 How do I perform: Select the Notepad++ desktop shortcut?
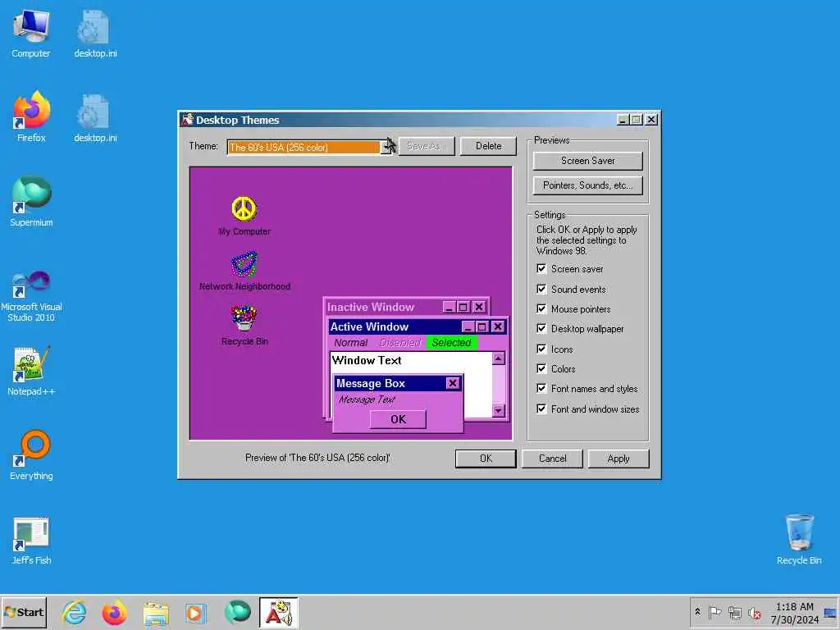31,371
